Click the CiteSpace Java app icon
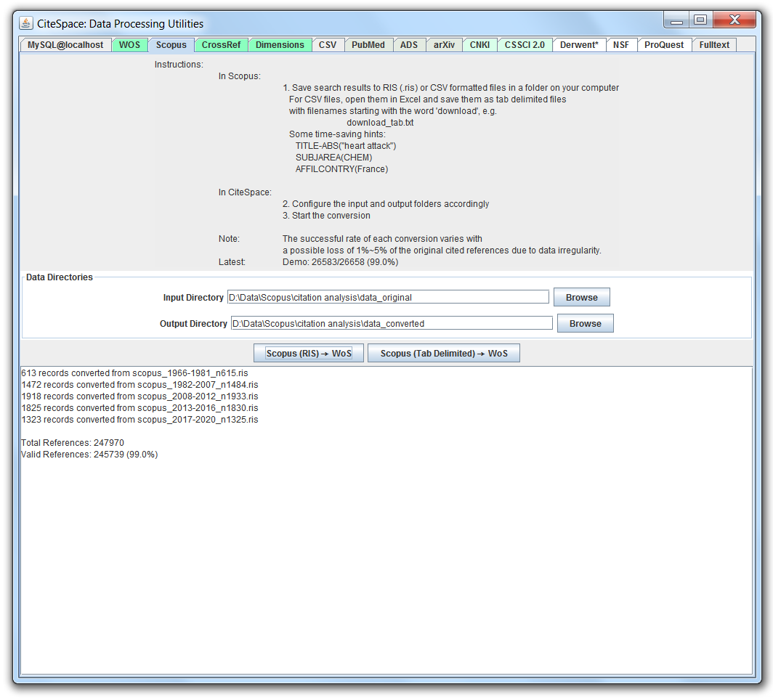Viewport: 773px width, 700px height. pos(26,23)
